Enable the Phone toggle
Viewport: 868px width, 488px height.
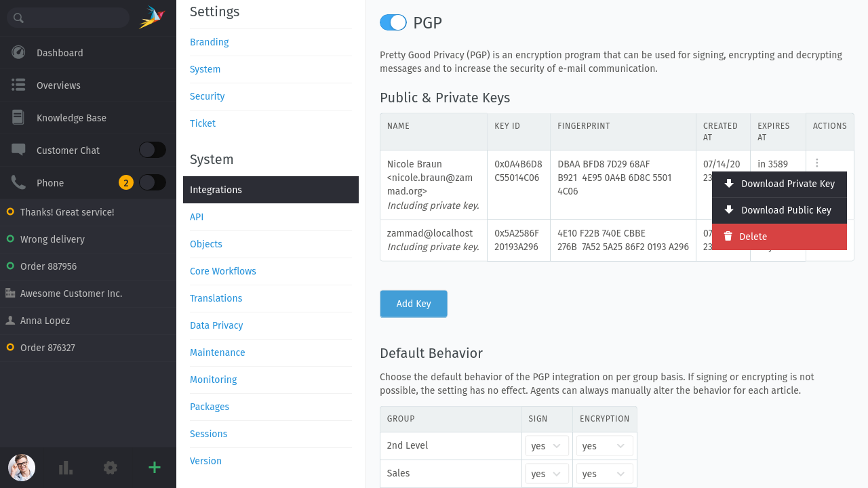click(x=152, y=182)
